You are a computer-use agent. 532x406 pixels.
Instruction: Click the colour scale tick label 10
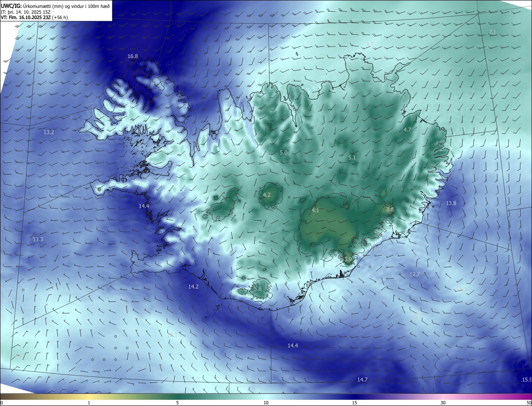point(266,403)
